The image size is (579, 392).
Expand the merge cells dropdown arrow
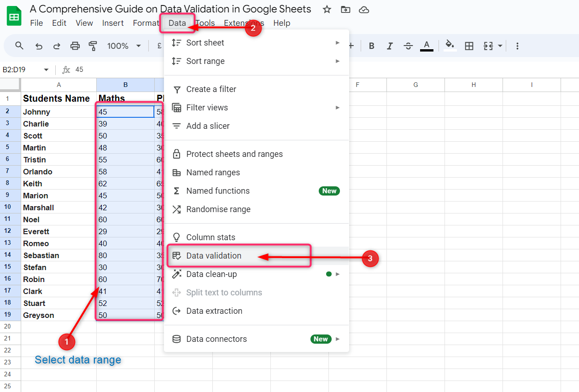point(500,46)
